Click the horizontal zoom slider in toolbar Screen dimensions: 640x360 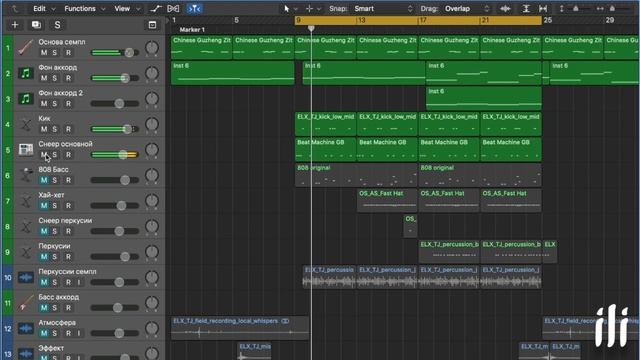(x=612, y=9)
